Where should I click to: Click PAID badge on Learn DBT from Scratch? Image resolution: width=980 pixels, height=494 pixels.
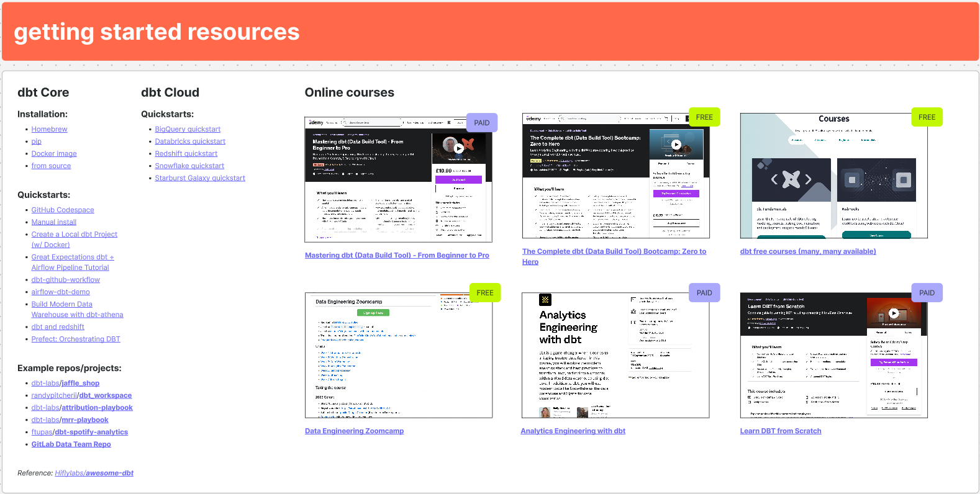(x=927, y=293)
